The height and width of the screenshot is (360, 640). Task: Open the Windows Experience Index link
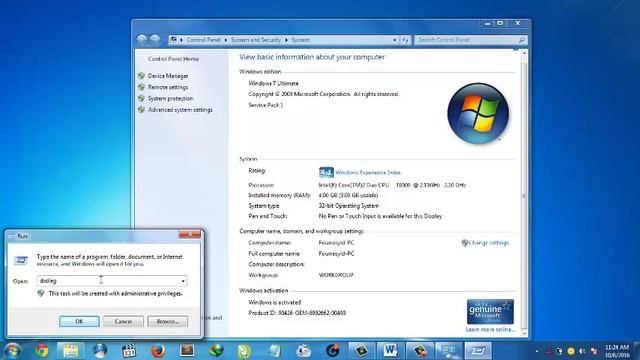368,173
